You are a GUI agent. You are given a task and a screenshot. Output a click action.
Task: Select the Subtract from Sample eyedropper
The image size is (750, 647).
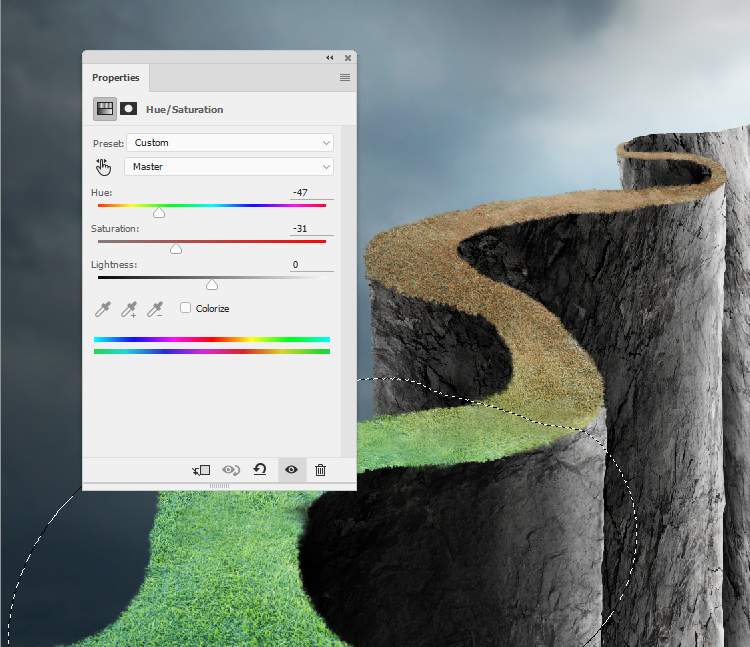click(x=154, y=309)
